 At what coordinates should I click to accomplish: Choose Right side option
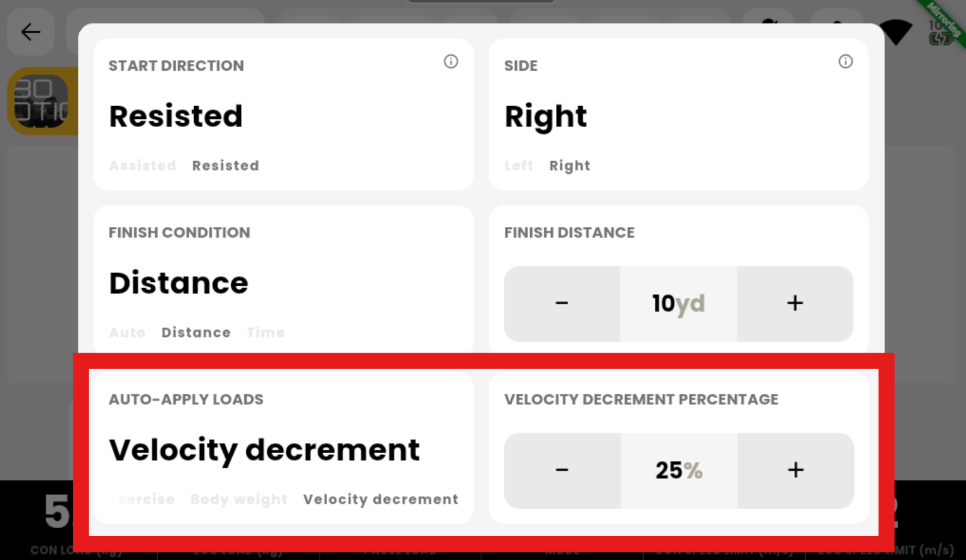click(569, 166)
